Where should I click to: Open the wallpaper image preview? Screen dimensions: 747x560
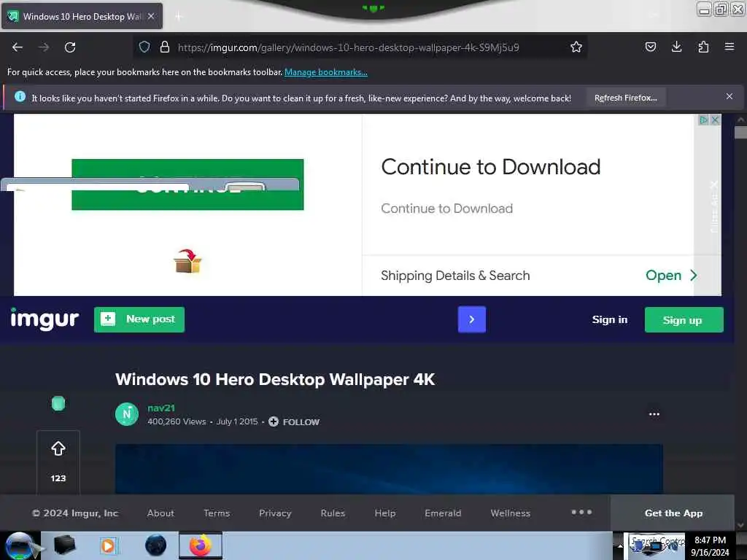pyautogui.click(x=389, y=469)
